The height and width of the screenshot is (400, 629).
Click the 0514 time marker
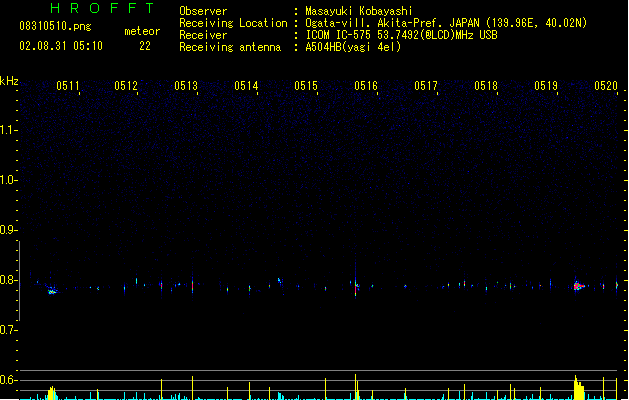[x=246, y=86]
